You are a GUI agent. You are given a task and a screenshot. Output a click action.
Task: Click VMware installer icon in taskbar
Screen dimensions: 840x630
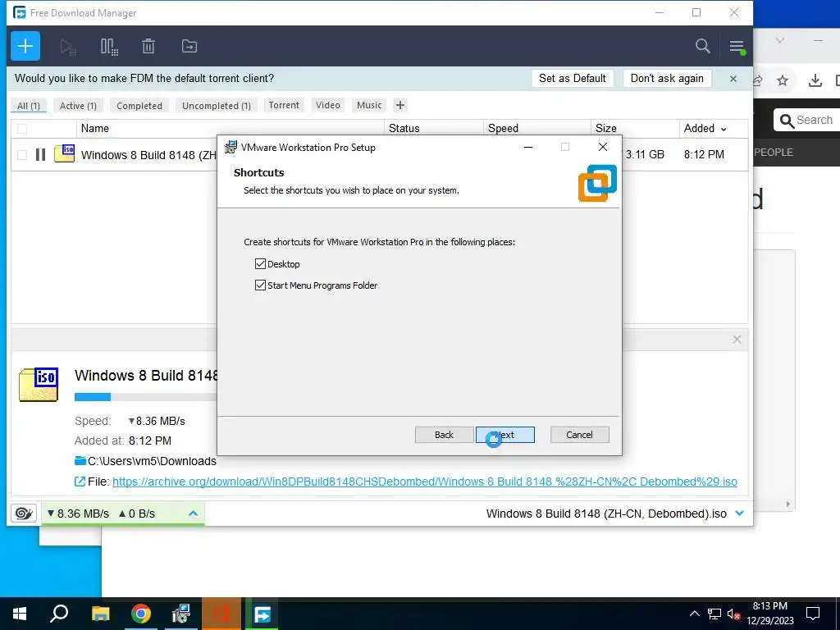click(181, 614)
